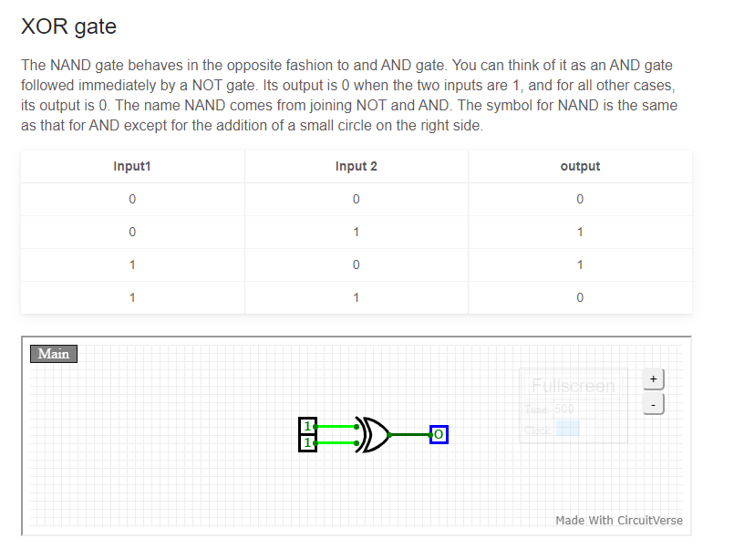
Task: Open the Made With CircuitVerse link
Action: tap(619, 520)
